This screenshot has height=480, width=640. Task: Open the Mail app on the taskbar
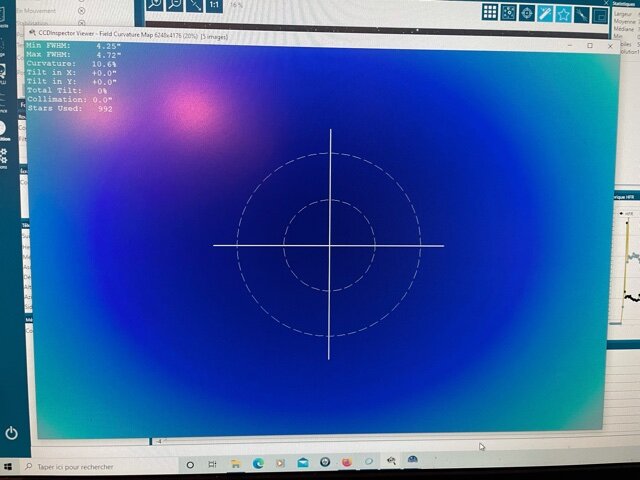coord(303,462)
